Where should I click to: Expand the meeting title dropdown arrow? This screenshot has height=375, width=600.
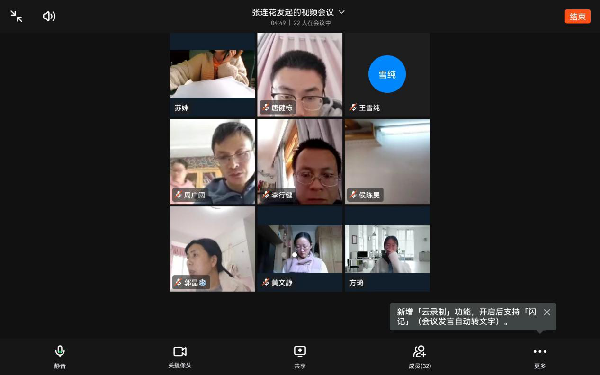tap(342, 12)
